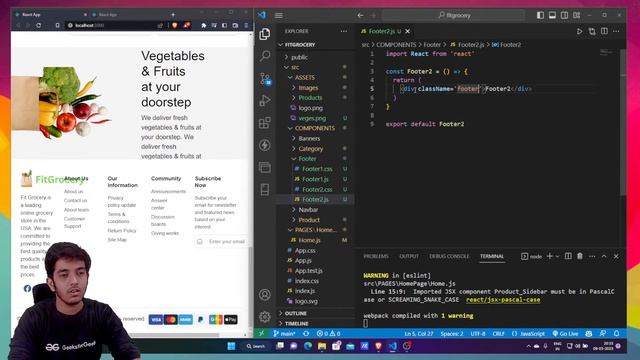Viewport: 640px width, 360px height.
Task: Open main branch indicator in status bar
Action: [x=284, y=333]
